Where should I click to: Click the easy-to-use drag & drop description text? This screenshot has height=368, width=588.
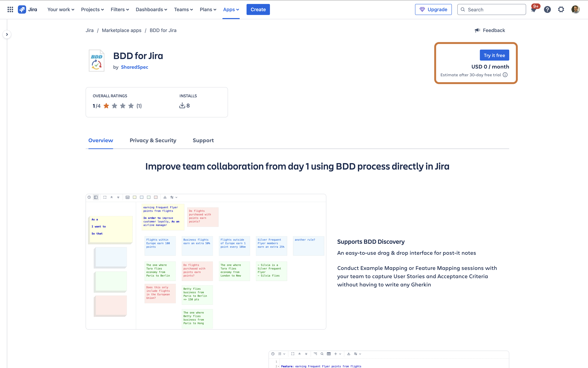pyautogui.click(x=406, y=253)
